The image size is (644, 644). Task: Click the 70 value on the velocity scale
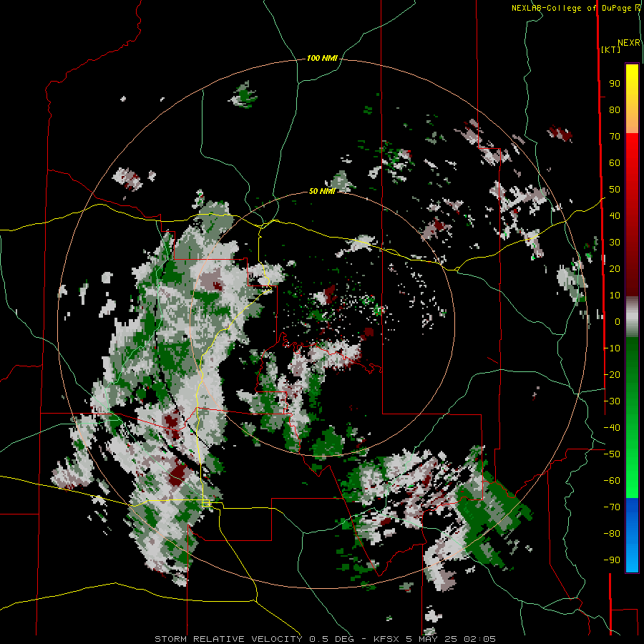[615, 137]
